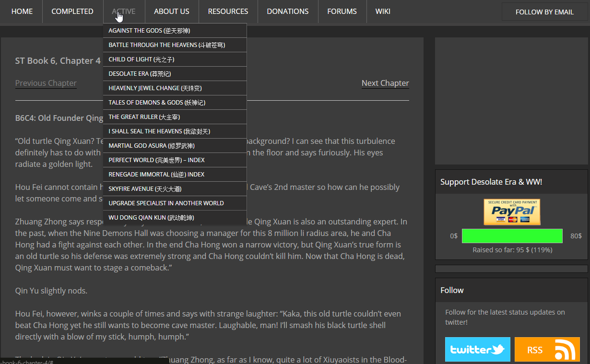Expand the Resources menu
The height and width of the screenshot is (364, 590).
point(228,11)
